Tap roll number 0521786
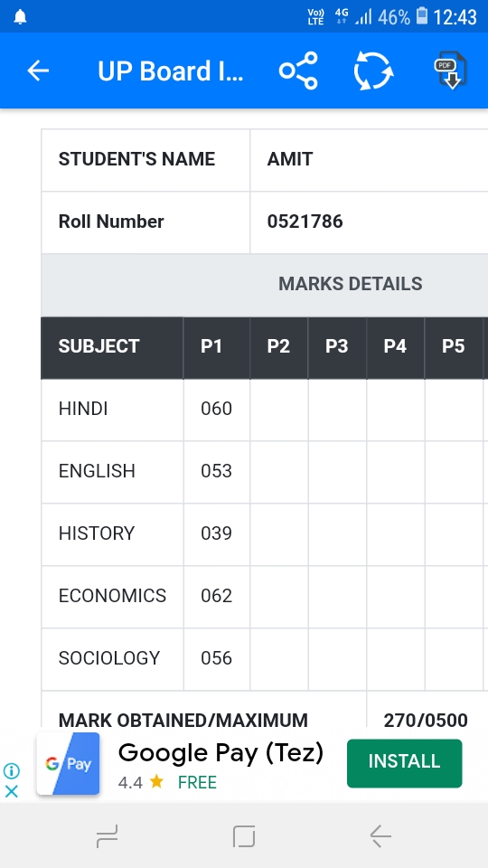The image size is (488, 868). [x=305, y=222]
